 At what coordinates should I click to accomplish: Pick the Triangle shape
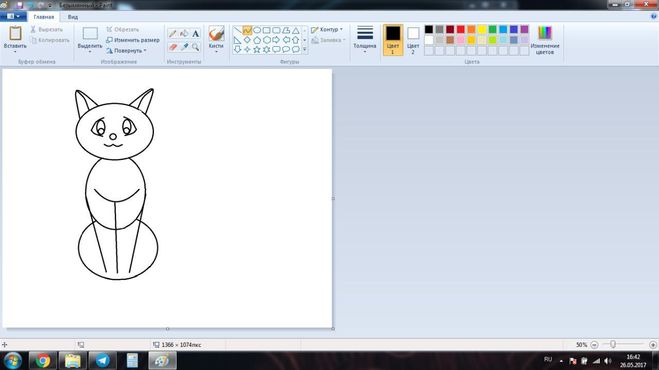pos(295,30)
